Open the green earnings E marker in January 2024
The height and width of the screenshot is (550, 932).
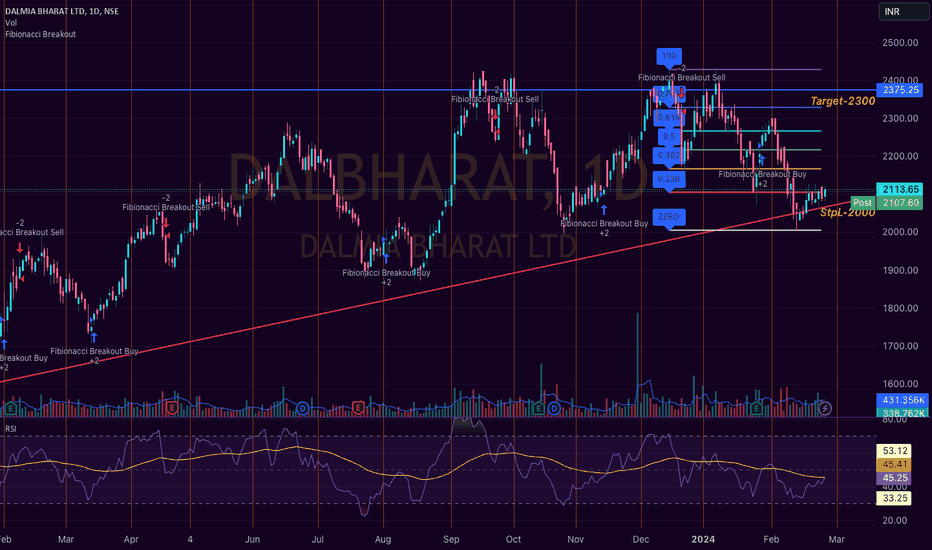[756, 408]
